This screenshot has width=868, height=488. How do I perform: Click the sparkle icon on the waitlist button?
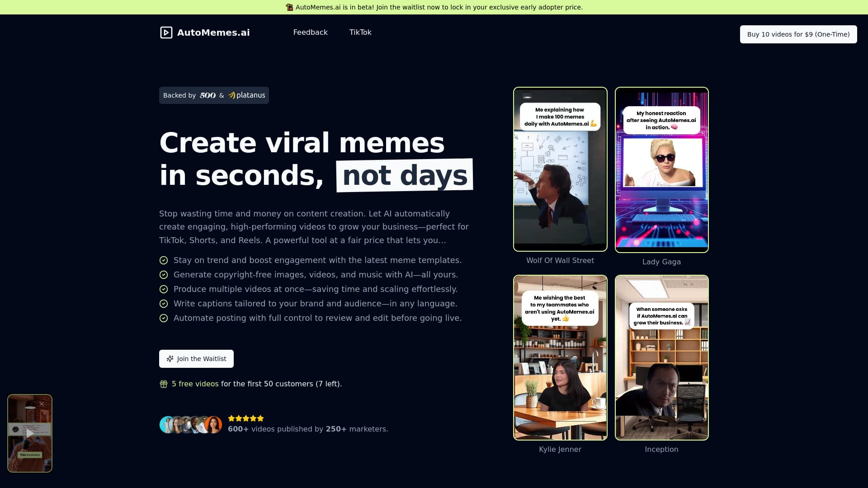tap(170, 358)
